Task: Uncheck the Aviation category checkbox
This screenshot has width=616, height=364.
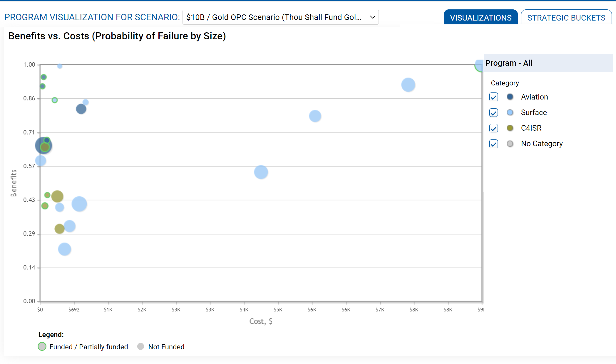Action: pyautogui.click(x=494, y=97)
